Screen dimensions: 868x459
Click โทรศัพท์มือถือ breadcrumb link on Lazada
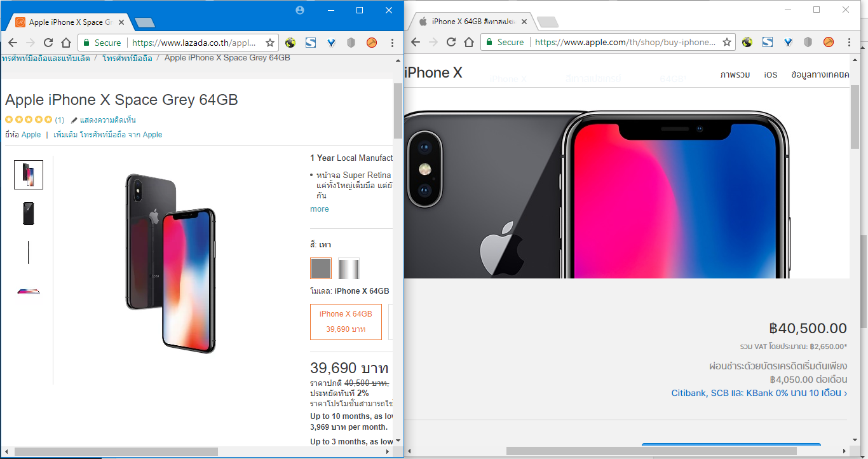pos(128,58)
